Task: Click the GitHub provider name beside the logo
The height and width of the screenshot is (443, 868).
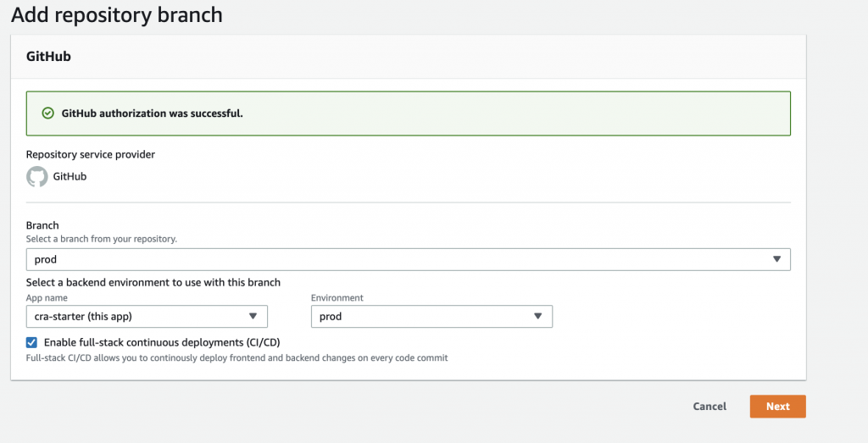Action: click(70, 177)
